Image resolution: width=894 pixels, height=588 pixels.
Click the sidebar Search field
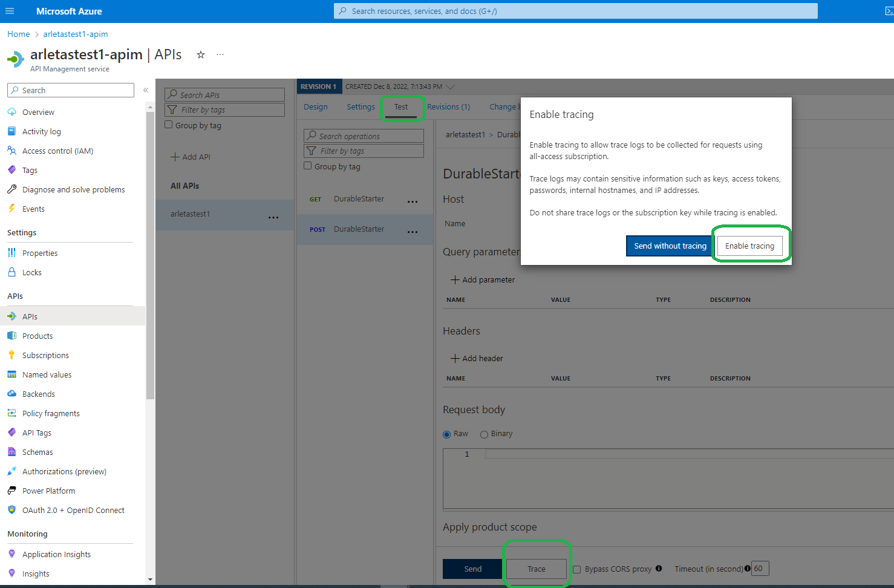(71, 90)
